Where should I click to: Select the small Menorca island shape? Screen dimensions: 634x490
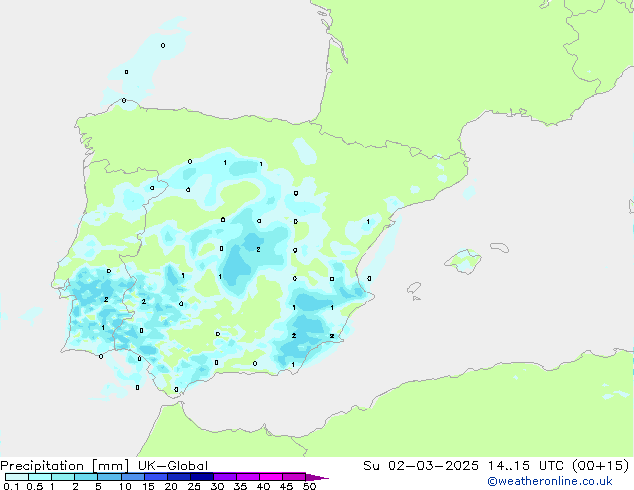coord(496,244)
